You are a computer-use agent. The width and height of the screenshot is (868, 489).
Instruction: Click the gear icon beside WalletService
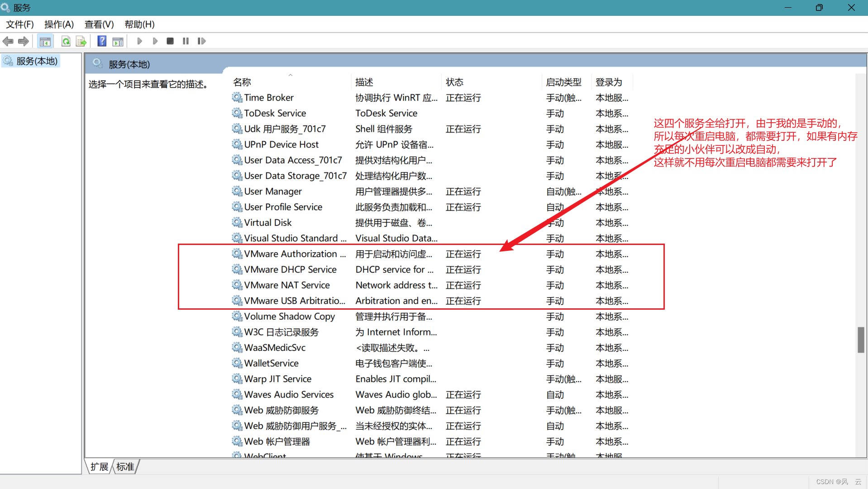[237, 363]
